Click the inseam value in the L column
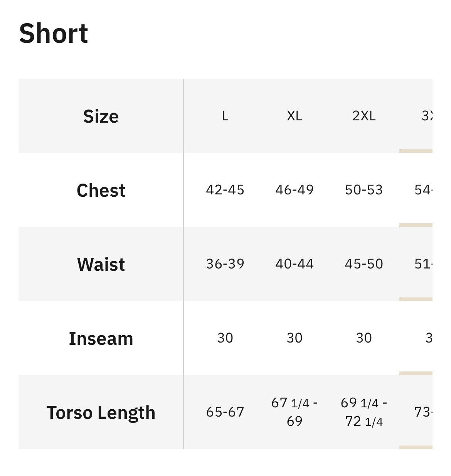 tap(225, 338)
